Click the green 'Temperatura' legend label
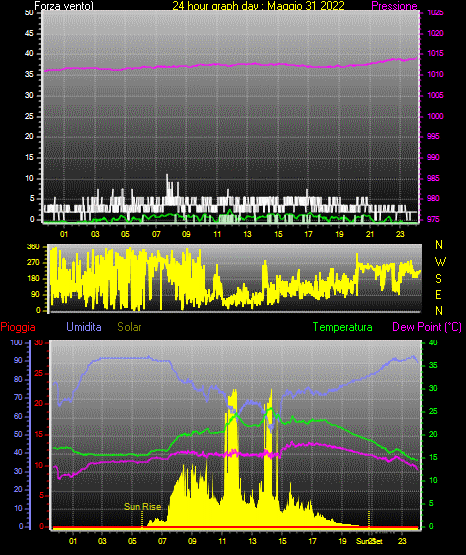This screenshot has width=466, height=555. click(x=342, y=327)
